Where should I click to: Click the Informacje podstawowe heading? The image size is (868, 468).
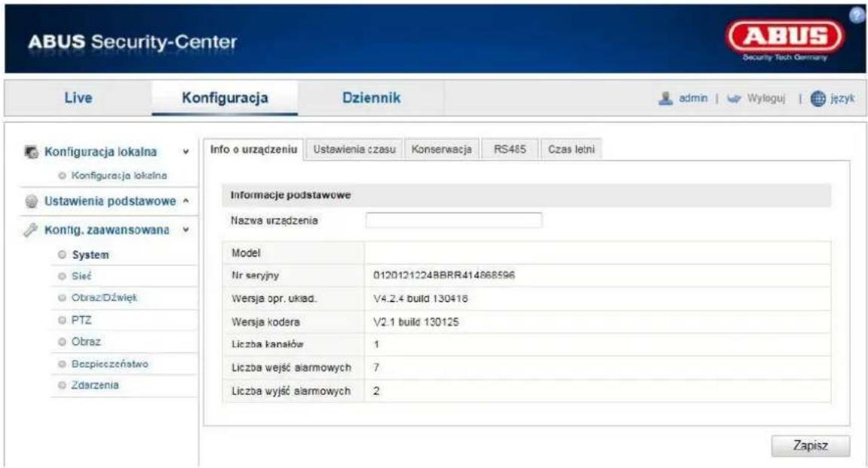(290, 195)
